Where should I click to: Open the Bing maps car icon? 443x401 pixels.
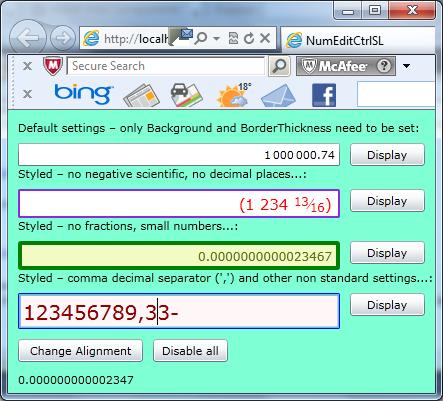point(186,95)
